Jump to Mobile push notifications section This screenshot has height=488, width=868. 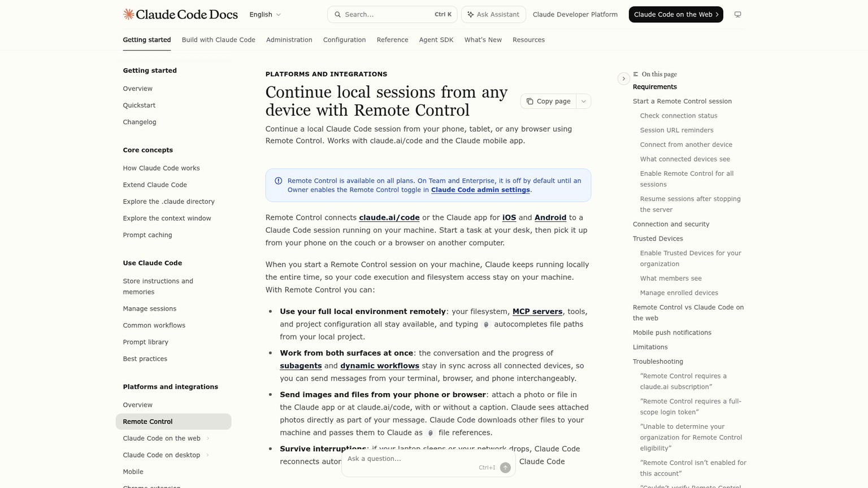[672, 333]
